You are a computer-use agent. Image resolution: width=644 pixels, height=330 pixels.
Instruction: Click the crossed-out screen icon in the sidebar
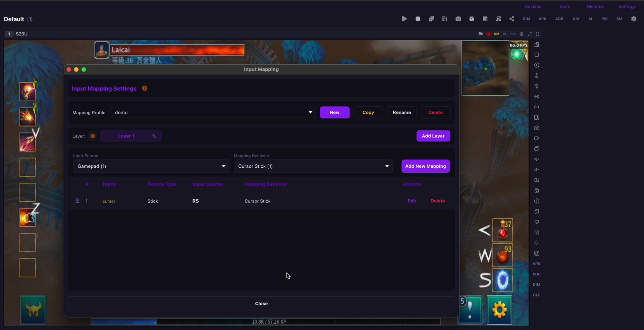[x=537, y=232]
